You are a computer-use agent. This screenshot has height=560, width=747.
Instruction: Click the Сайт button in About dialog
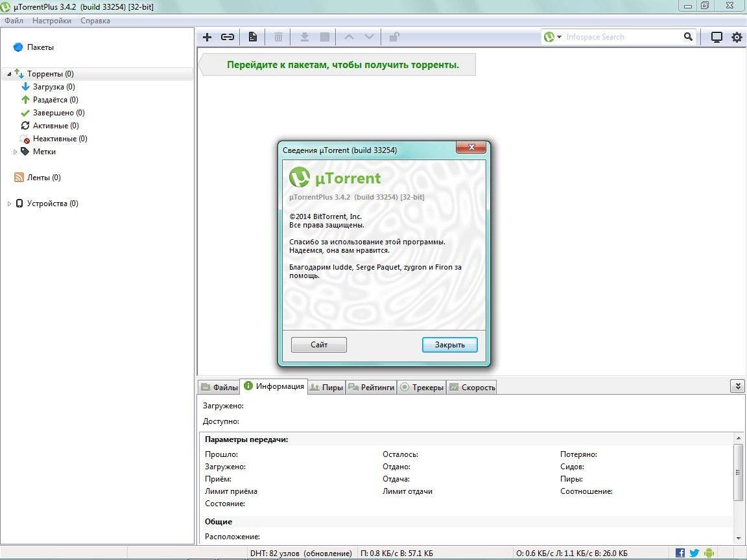coord(319,345)
